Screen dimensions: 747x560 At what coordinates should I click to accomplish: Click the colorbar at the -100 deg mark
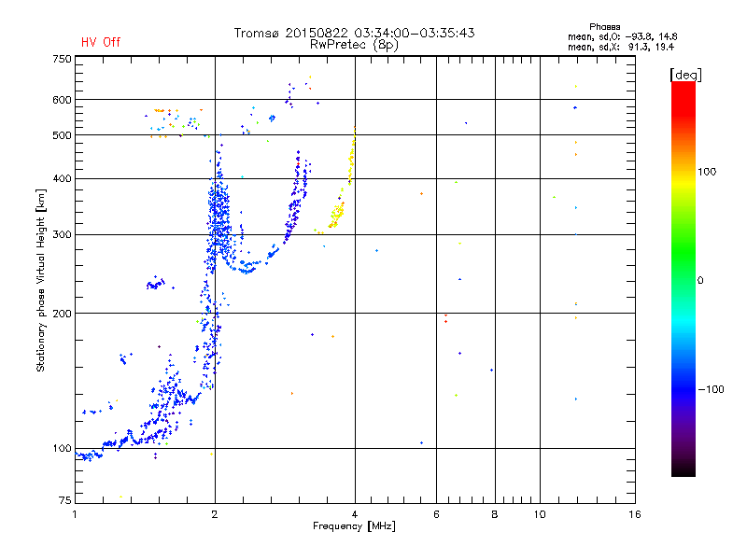684,389
